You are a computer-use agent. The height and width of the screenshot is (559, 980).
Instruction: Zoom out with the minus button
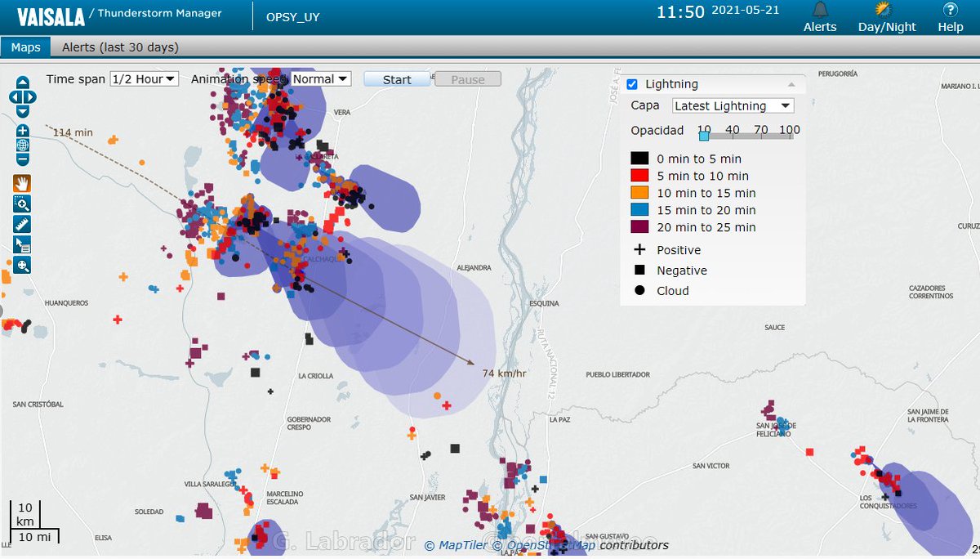22,160
